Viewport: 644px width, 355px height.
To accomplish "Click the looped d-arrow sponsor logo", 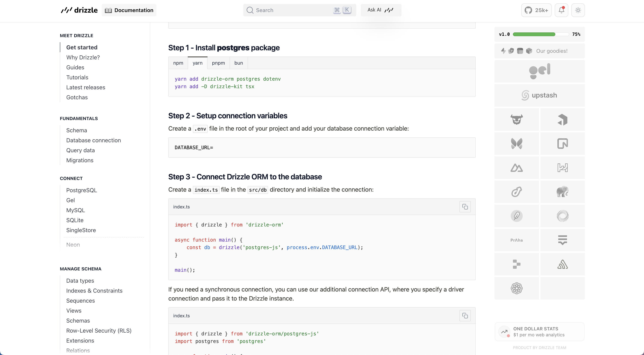I will point(517,192).
